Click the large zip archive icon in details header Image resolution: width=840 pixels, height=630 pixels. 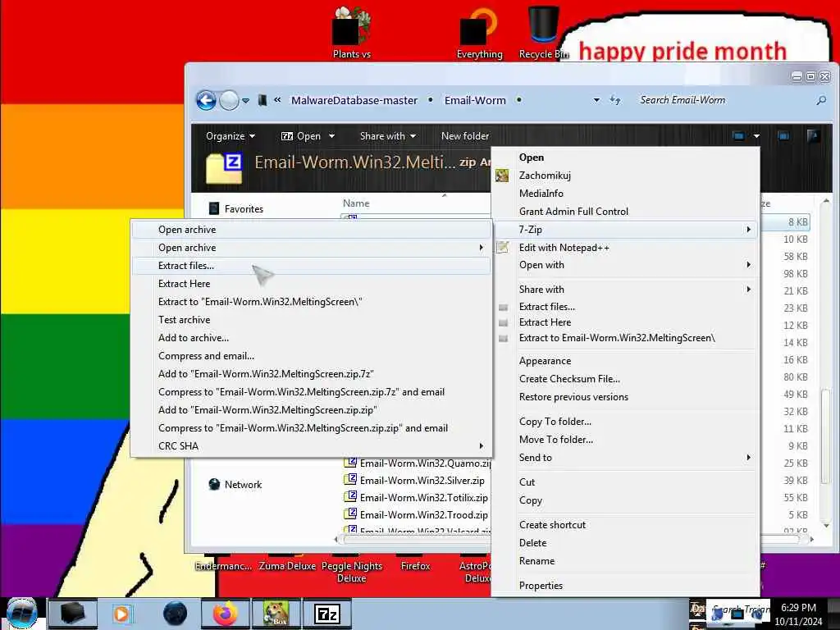(225, 167)
